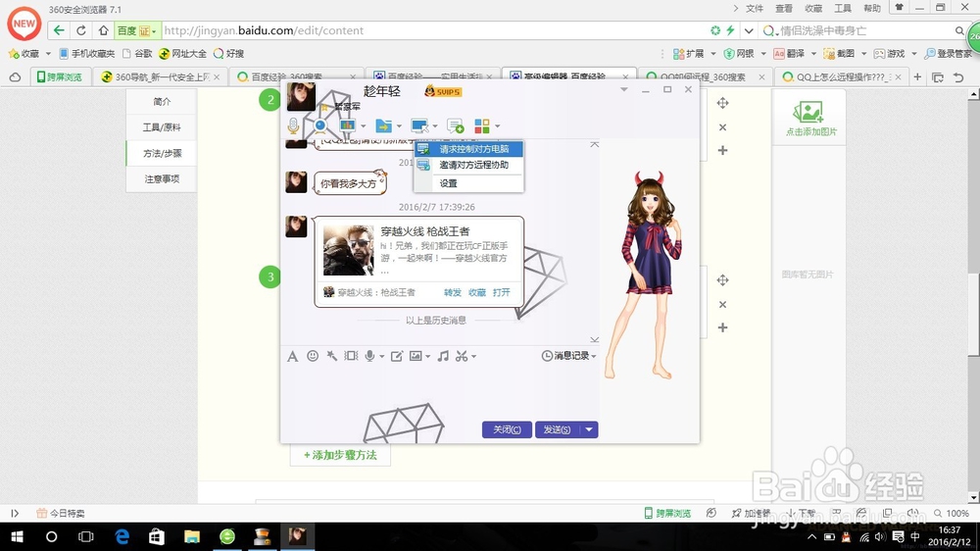This screenshot has height=551, width=980.
Task: Expand the voice message dropdown arrow
Action: coord(382,357)
